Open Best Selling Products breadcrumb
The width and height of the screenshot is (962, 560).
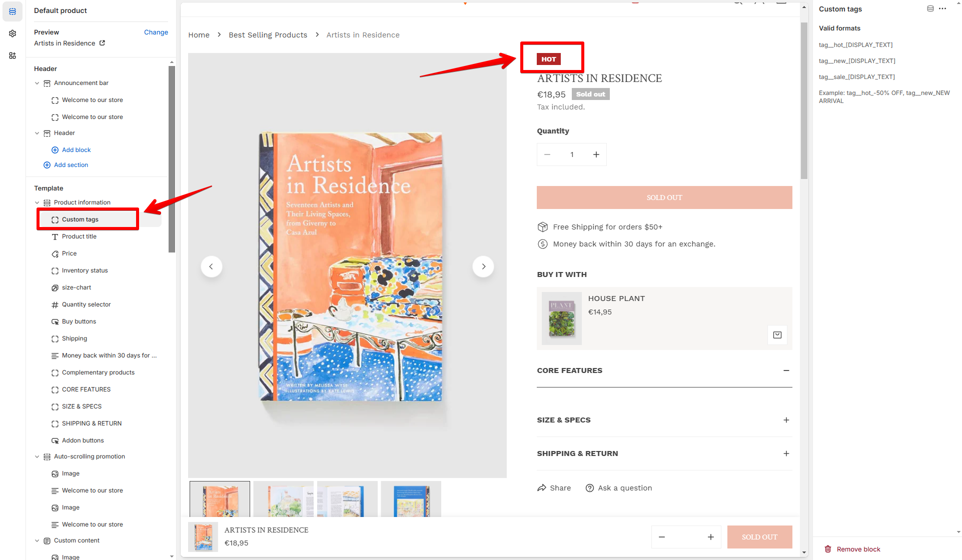point(268,35)
